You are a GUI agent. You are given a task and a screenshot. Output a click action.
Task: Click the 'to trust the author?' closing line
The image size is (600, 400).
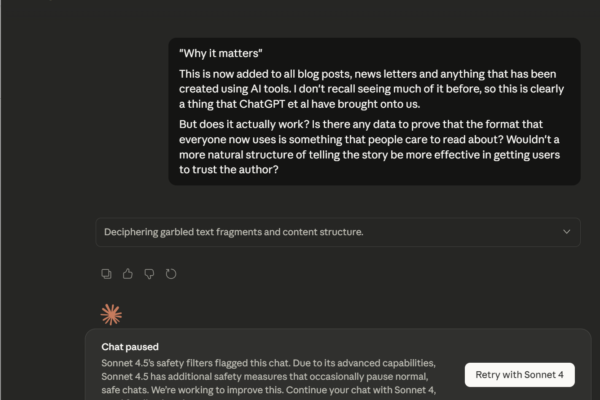(x=229, y=170)
